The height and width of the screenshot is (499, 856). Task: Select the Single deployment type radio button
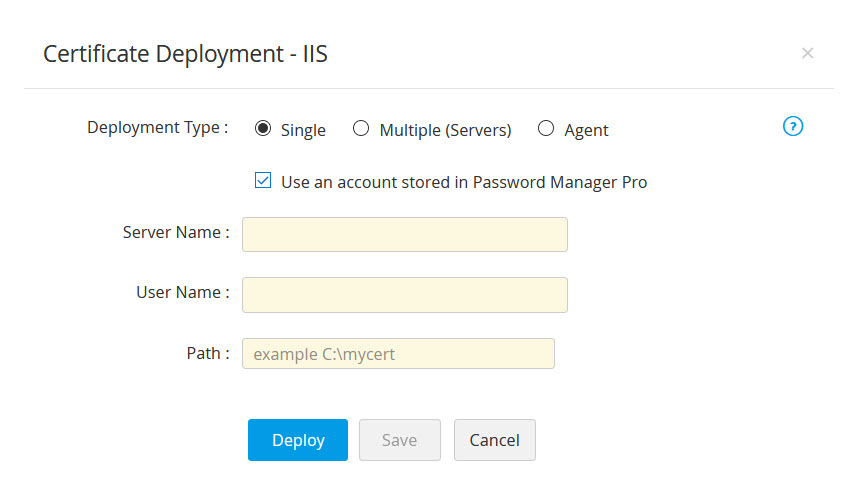[263, 128]
